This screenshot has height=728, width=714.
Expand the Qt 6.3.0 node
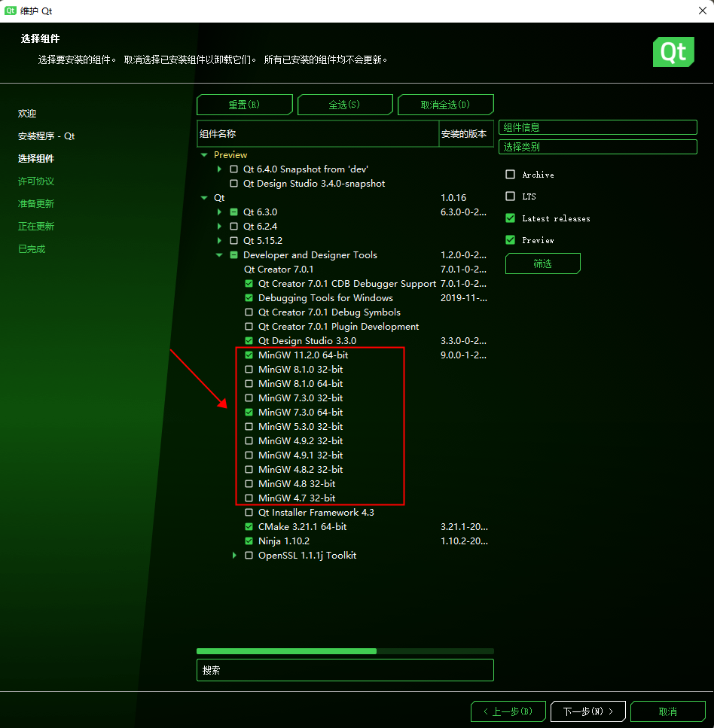coord(219,212)
